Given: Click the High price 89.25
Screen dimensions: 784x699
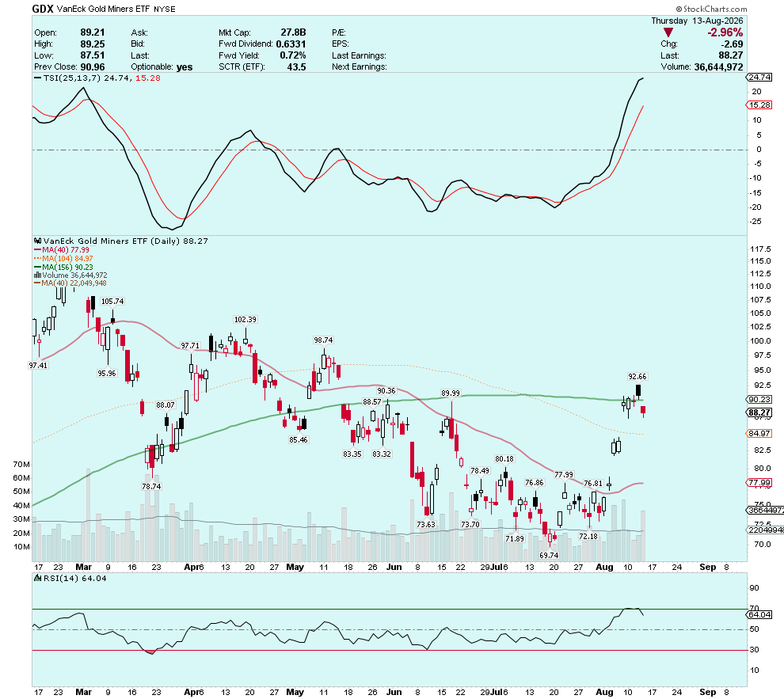Looking at the screenshot, I should (93, 44).
